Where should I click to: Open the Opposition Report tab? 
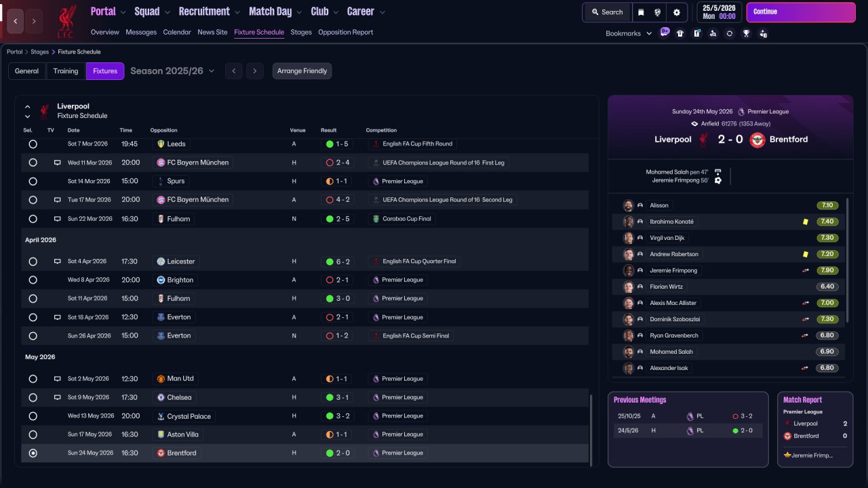345,33
